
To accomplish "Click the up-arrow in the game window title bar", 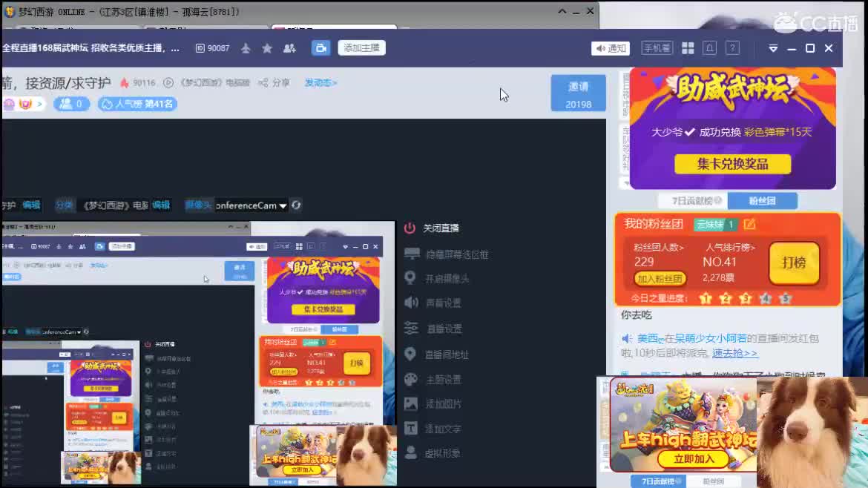I will 562,10.
